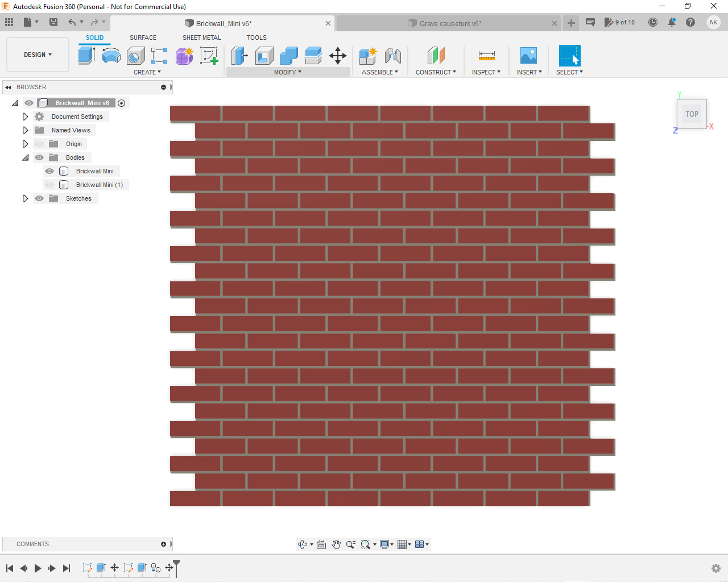Select the Combine tool
Screen dimensions: 728x582
pos(289,56)
